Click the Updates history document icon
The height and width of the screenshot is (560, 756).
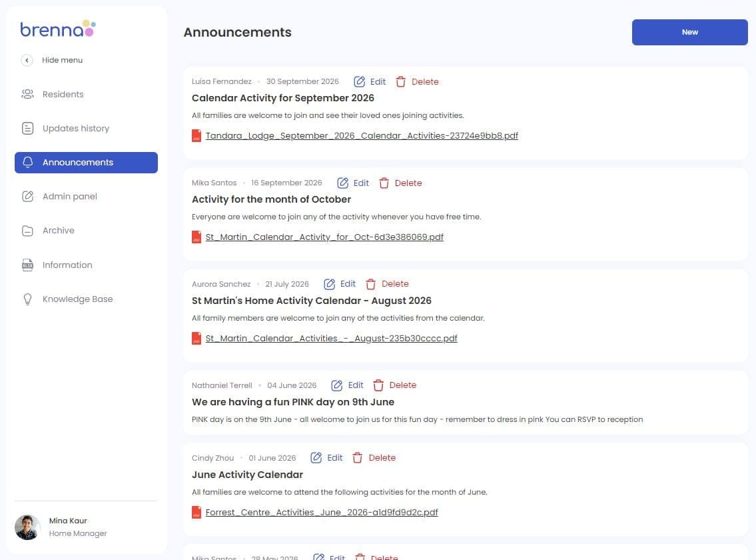click(27, 129)
